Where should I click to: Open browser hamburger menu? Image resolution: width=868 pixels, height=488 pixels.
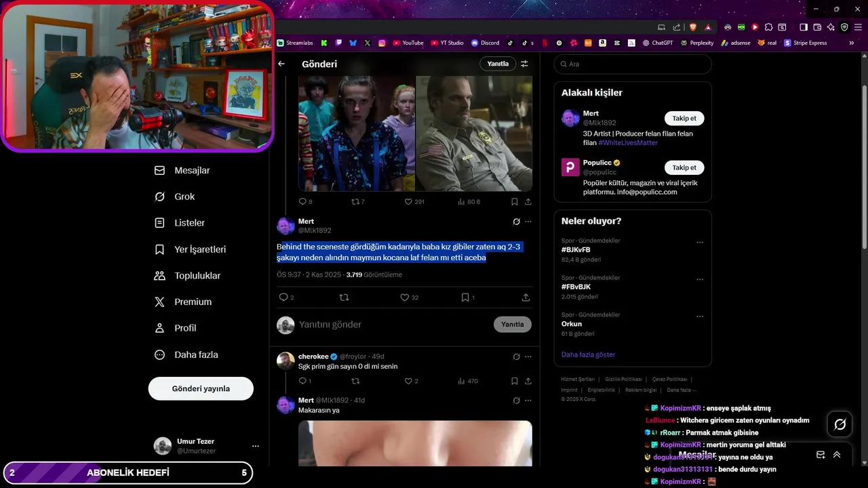858,27
